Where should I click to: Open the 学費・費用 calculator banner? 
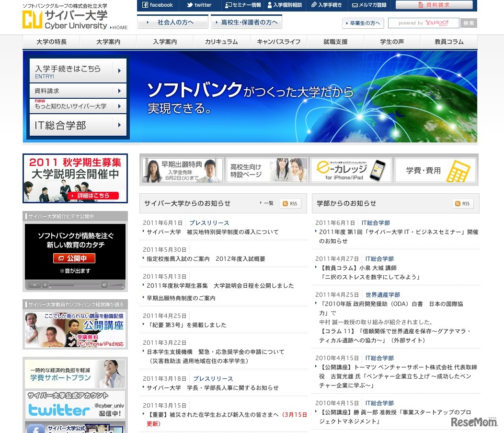[435, 170]
